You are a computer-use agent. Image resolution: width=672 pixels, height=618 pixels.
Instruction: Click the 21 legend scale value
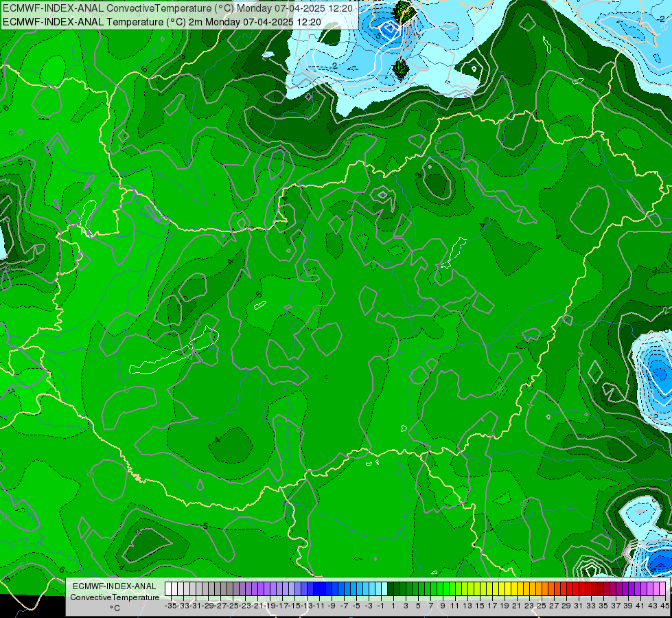(x=516, y=606)
